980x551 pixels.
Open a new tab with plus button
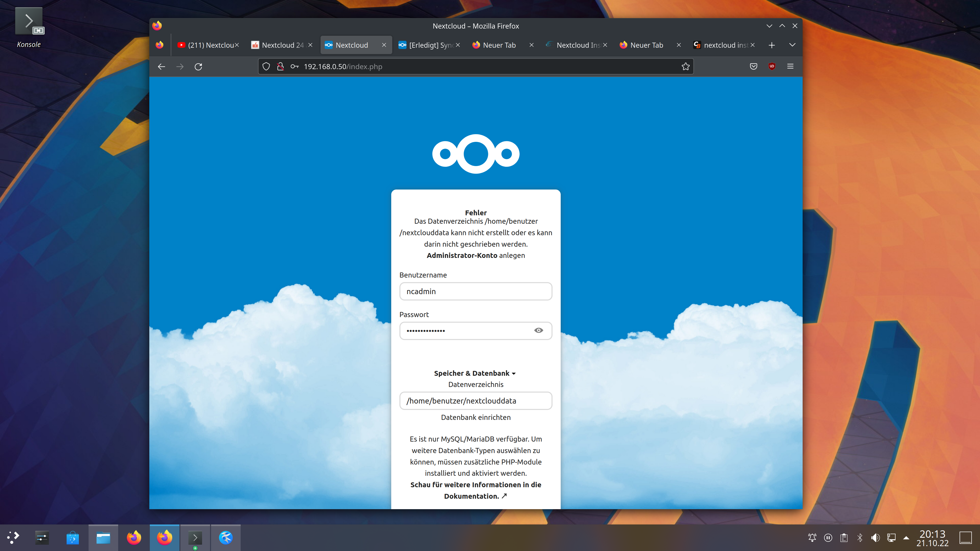771,45
